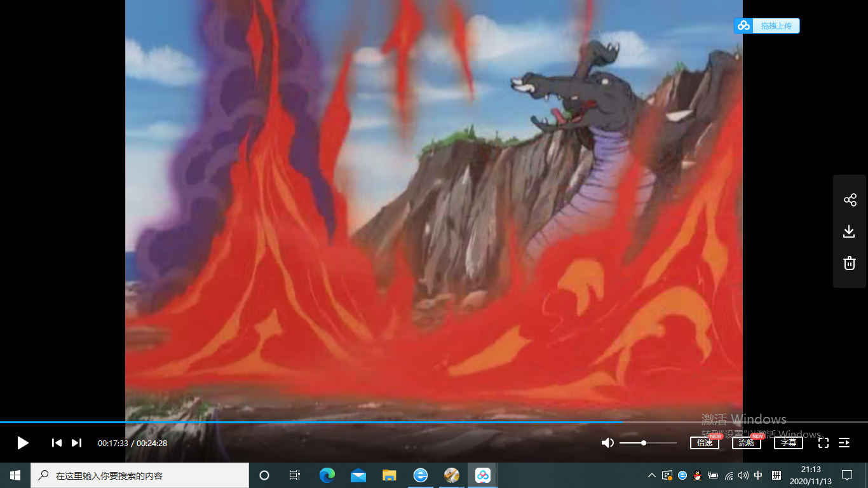
Task: Open the 字幕 subtitle options
Action: [789, 443]
